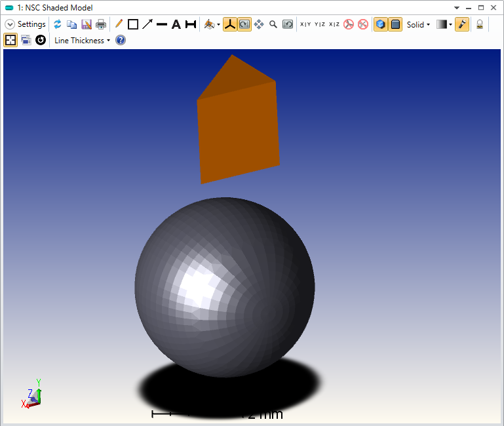Switch to the X|Y view

point(305,24)
